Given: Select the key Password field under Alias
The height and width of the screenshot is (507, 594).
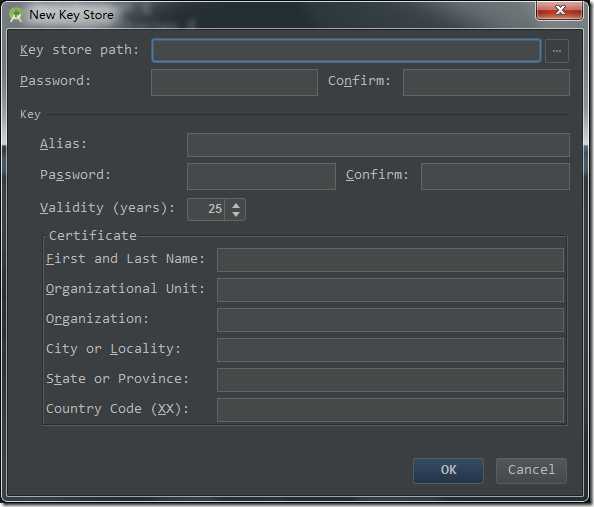Looking at the screenshot, I should (x=261, y=176).
